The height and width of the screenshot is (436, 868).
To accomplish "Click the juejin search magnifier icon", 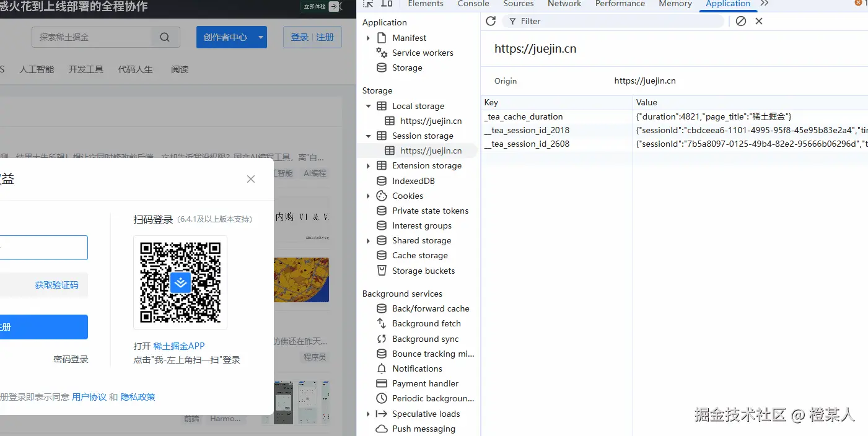I will (x=165, y=37).
